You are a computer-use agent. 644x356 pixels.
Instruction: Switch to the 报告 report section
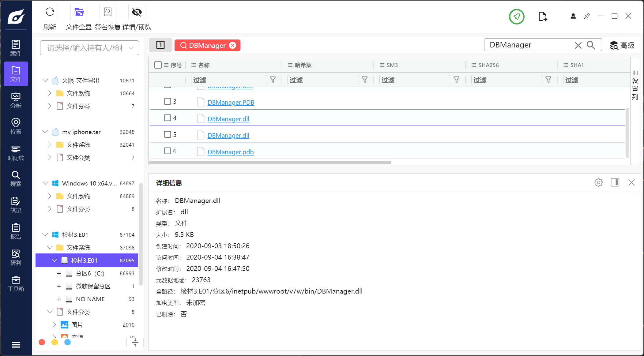click(x=16, y=231)
